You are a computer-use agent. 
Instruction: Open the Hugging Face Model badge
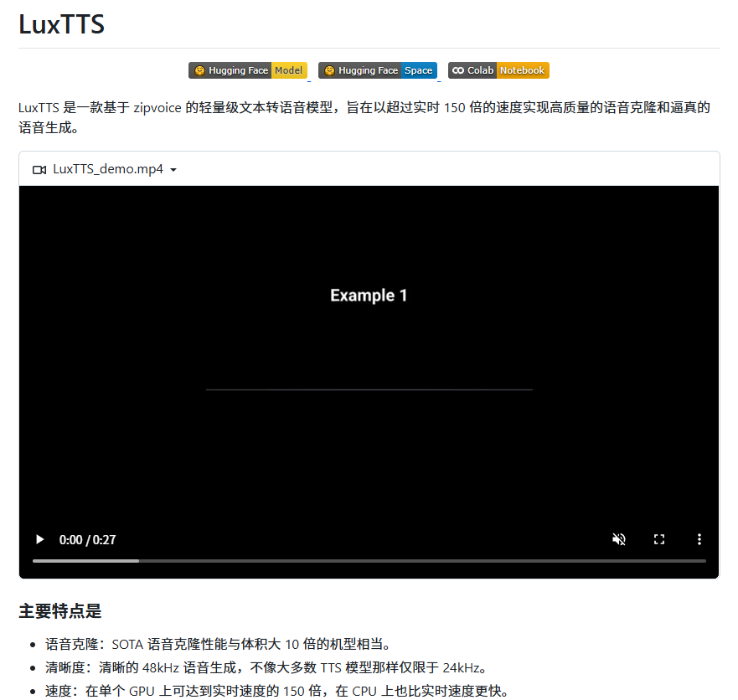(x=248, y=70)
